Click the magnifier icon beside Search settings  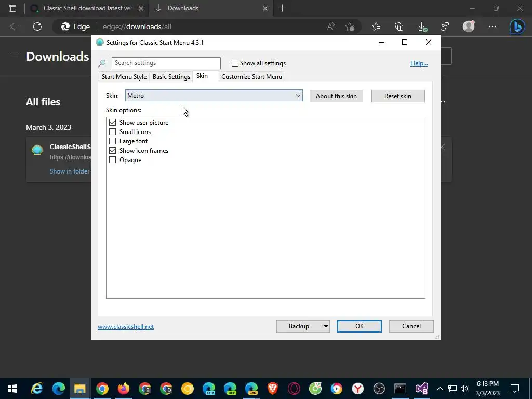point(102,63)
